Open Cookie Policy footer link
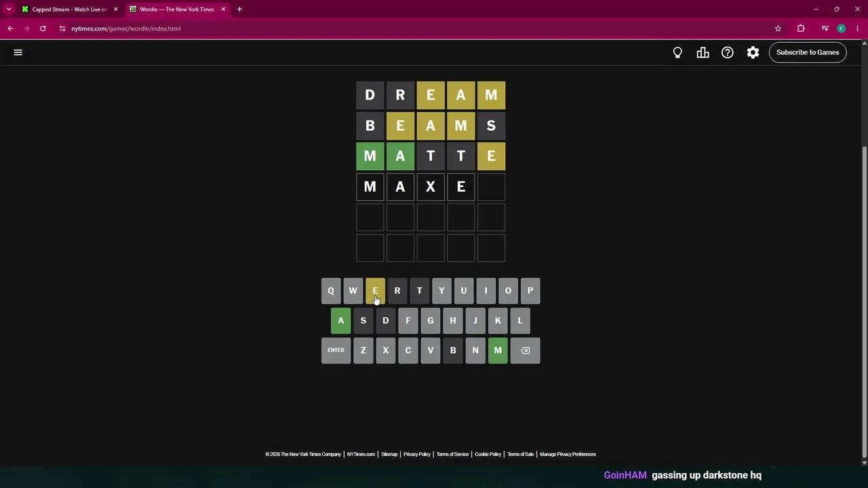The width and height of the screenshot is (868, 488). (x=488, y=454)
